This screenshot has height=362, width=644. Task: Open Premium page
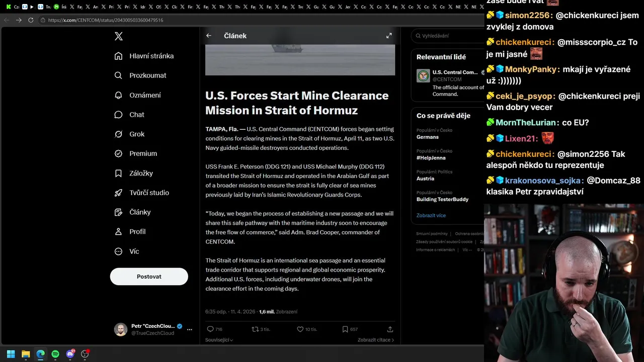[x=136, y=153]
